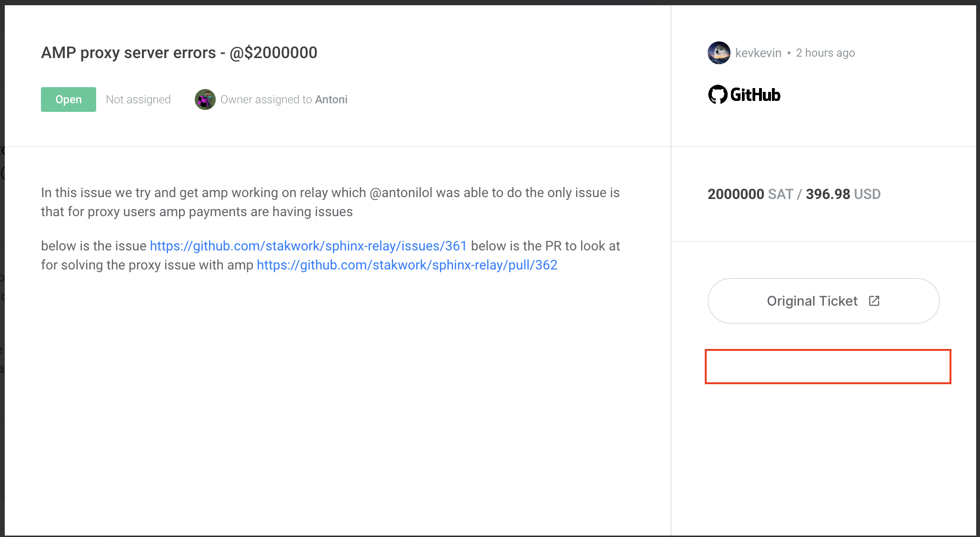Screen dimensions: 980x537
Task: Click the 2000000 SAT bounty amount
Action: click(x=750, y=194)
